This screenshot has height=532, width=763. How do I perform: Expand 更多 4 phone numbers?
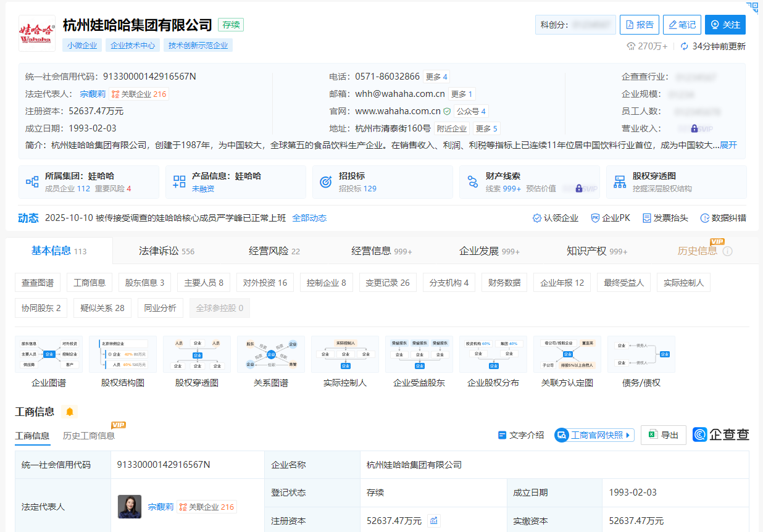(436, 77)
